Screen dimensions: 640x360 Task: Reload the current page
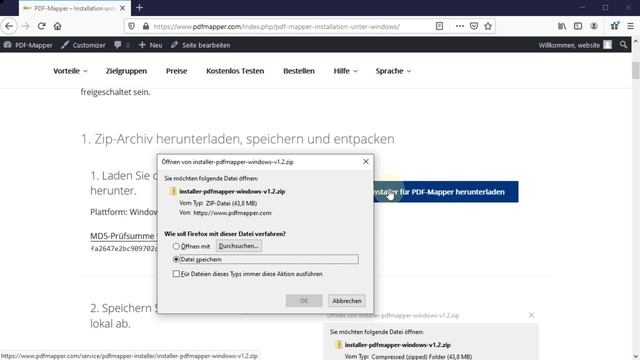click(x=41, y=26)
